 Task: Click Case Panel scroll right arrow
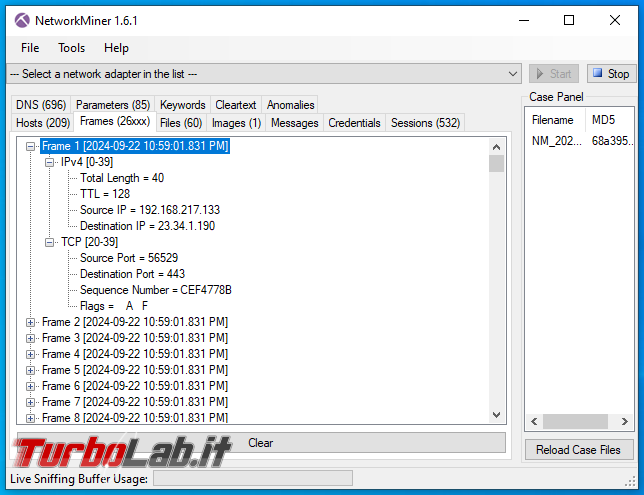(625, 421)
